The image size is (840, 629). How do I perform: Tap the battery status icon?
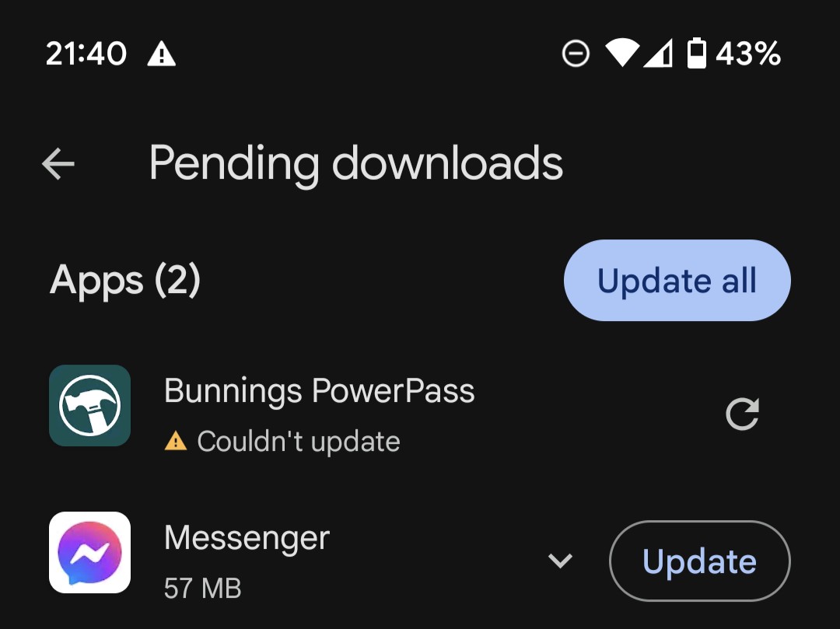696,53
